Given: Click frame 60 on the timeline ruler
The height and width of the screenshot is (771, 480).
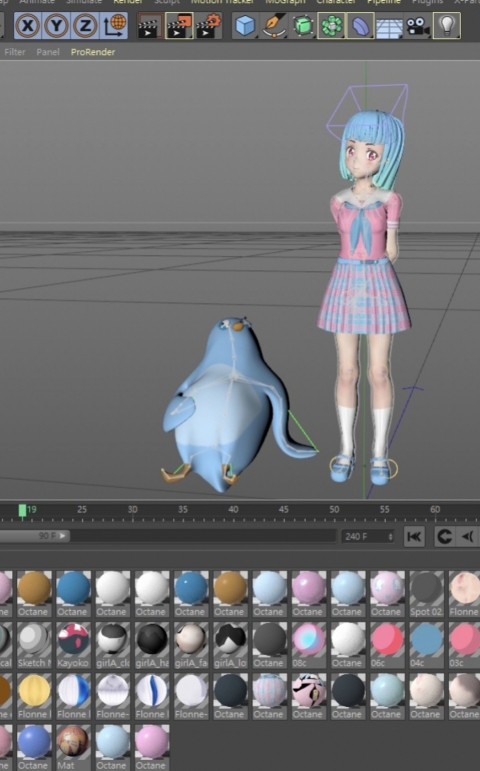Looking at the screenshot, I should click(x=435, y=509).
